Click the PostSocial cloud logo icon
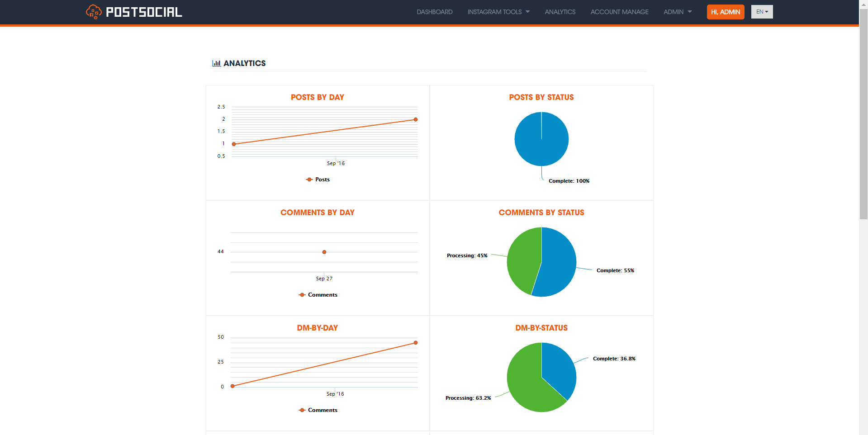 [x=94, y=12]
